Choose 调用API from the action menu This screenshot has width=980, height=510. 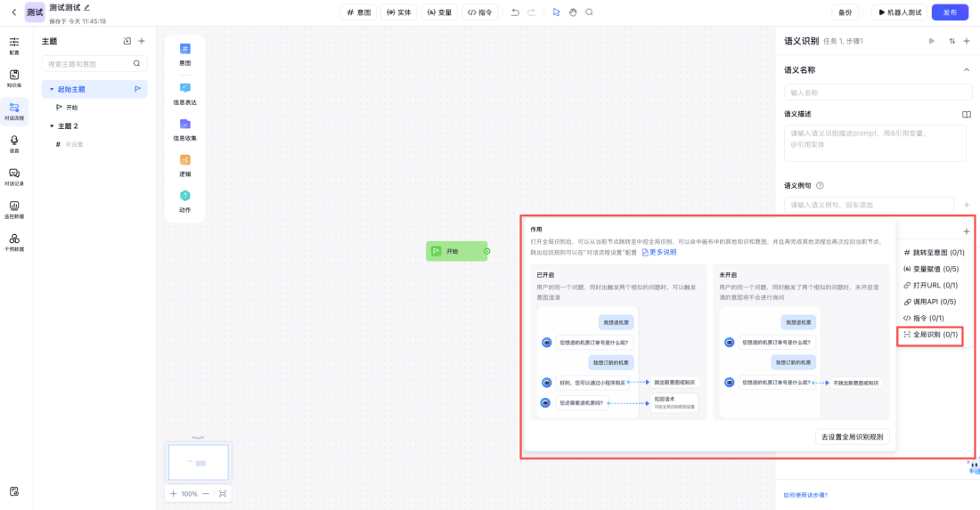(x=931, y=302)
